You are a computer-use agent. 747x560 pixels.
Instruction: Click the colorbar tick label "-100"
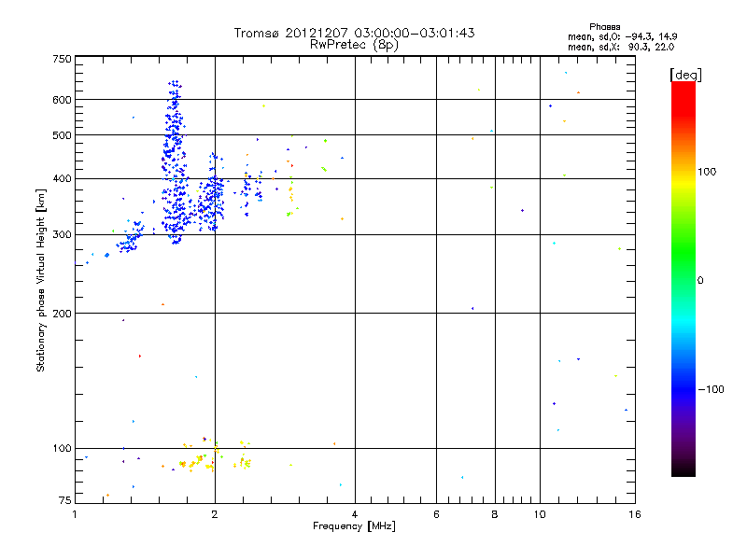(711, 389)
